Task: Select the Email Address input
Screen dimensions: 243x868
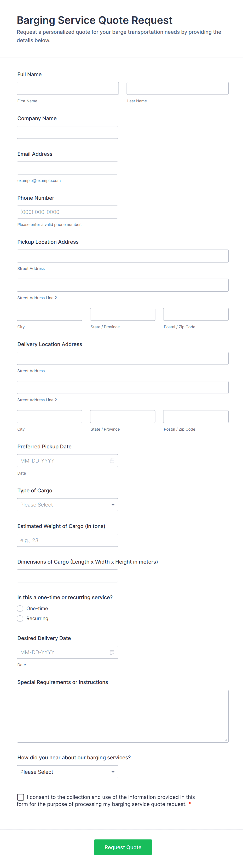Action: click(67, 168)
